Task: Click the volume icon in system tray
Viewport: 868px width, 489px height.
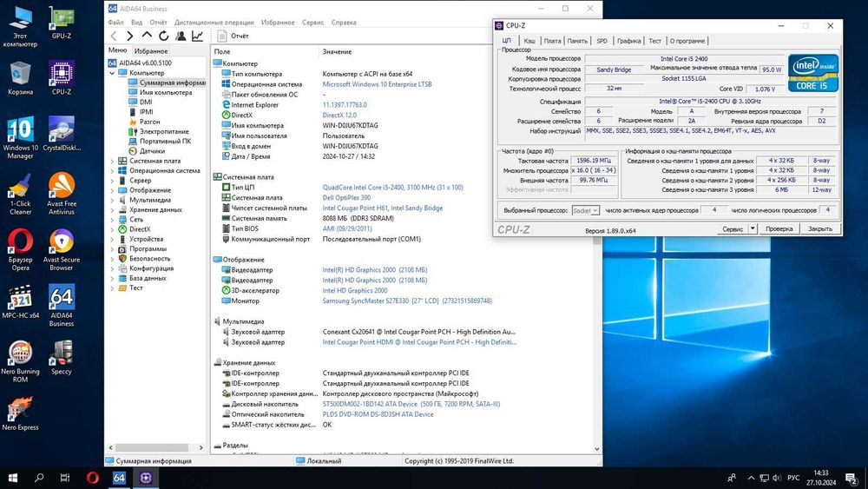Action: coord(777,478)
